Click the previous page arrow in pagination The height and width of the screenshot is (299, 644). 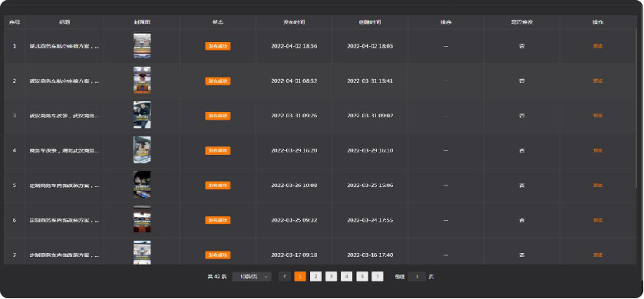tap(285, 277)
